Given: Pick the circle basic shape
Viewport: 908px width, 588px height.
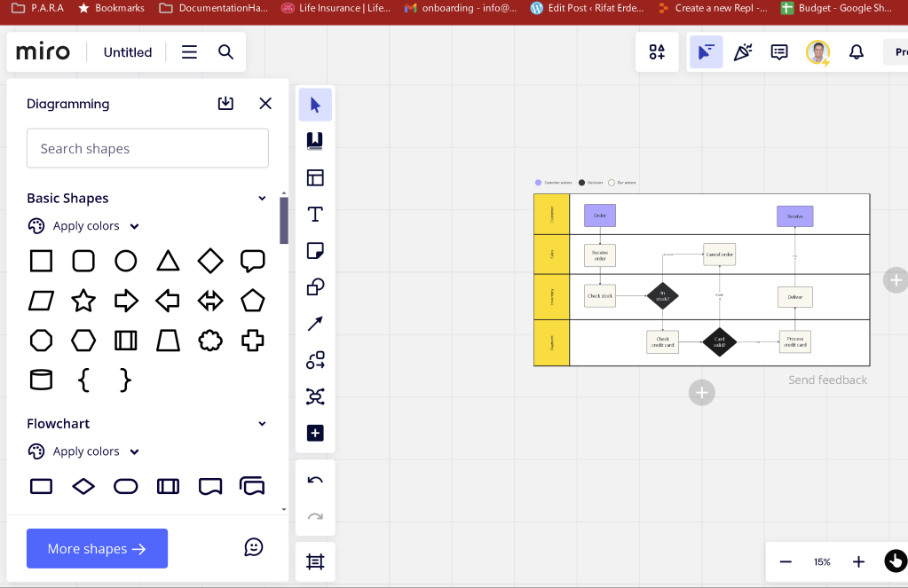Looking at the screenshot, I should click(126, 261).
